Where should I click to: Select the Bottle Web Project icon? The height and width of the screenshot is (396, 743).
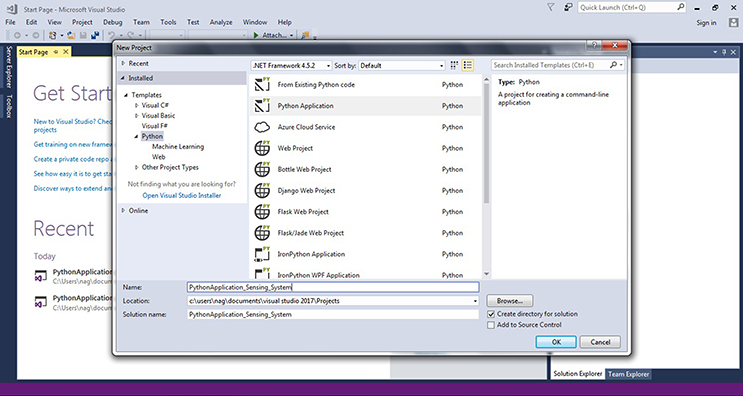(262, 170)
